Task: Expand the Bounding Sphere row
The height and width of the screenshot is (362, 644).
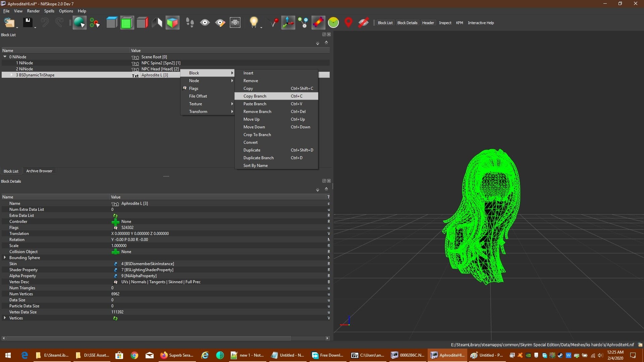Action: (x=5, y=257)
